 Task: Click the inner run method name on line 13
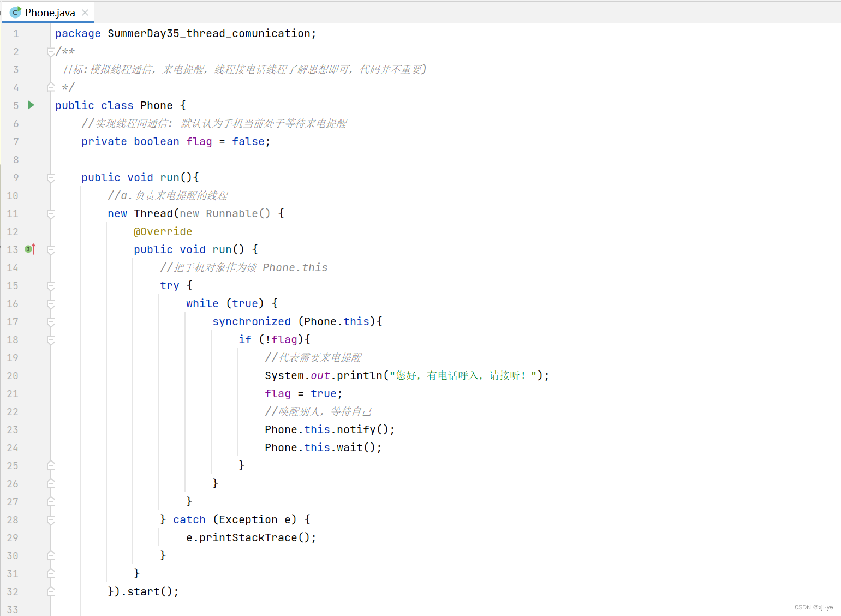pyautogui.click(x=222, y=250)
